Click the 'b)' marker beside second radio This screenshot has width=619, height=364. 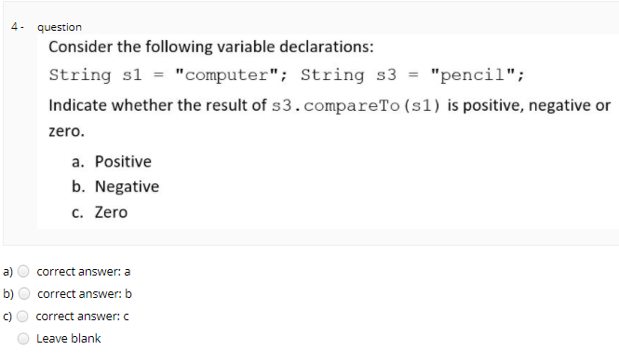pos(8,294)
